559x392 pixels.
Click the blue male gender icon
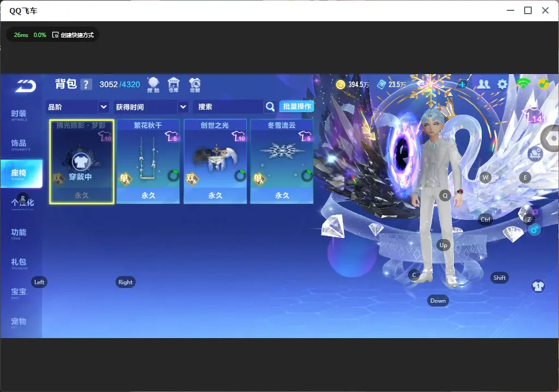coord(534,230)
